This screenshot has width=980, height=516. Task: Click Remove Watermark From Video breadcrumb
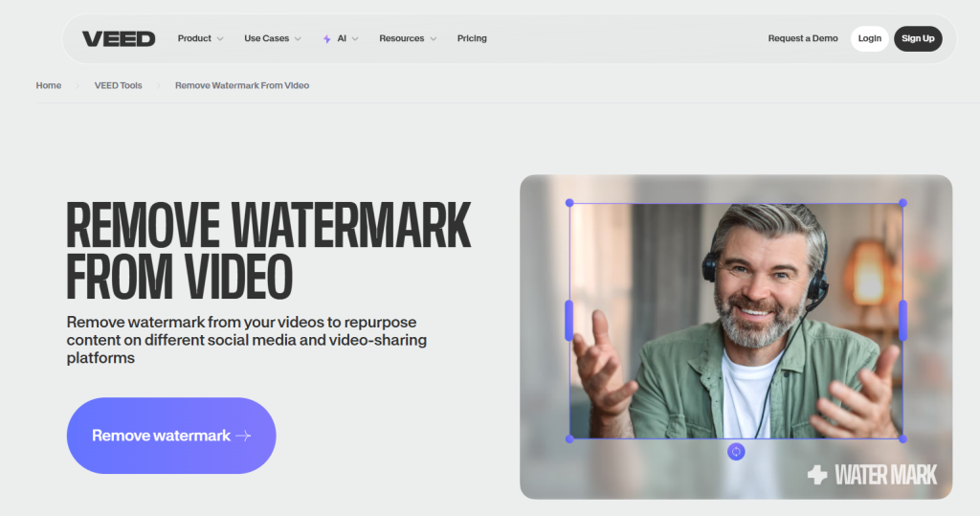point(242,85)
